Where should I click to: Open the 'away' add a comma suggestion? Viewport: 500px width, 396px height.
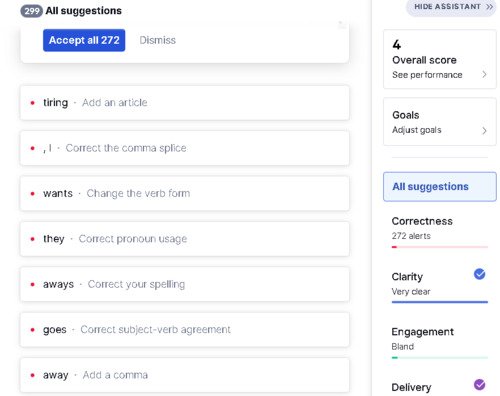(x=185, y=375)
